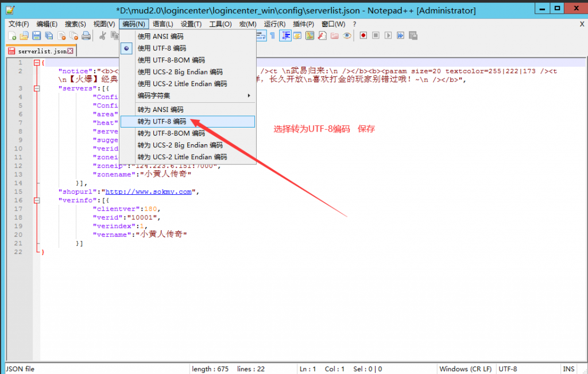Click the save recorded macro icon
588x374 pixels.
click(413, 35)
